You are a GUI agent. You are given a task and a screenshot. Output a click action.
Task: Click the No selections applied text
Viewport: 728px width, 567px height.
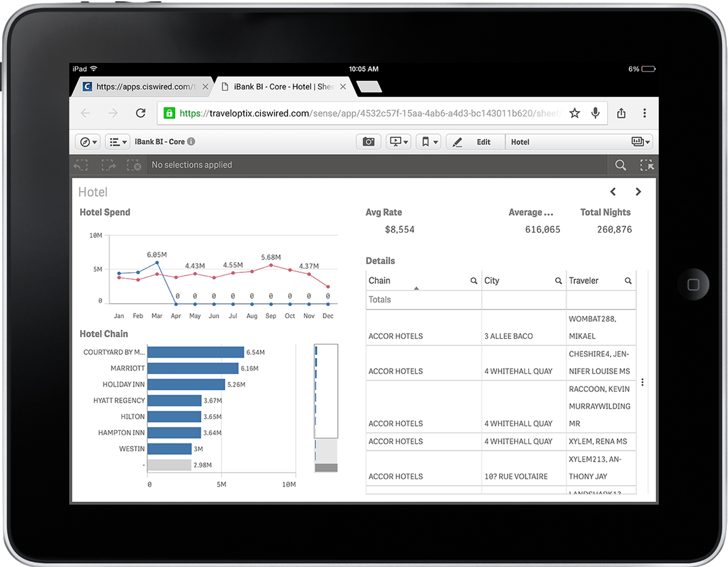(x=192, y=165)
